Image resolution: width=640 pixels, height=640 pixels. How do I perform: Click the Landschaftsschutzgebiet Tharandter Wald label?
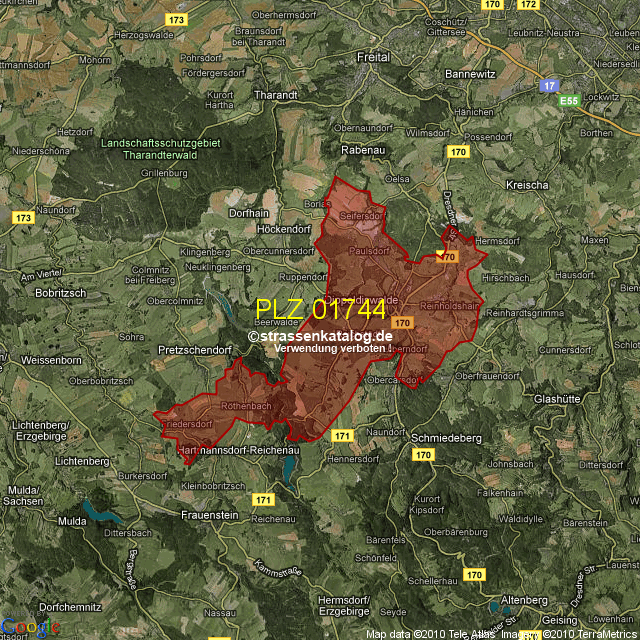pos(160,149)
